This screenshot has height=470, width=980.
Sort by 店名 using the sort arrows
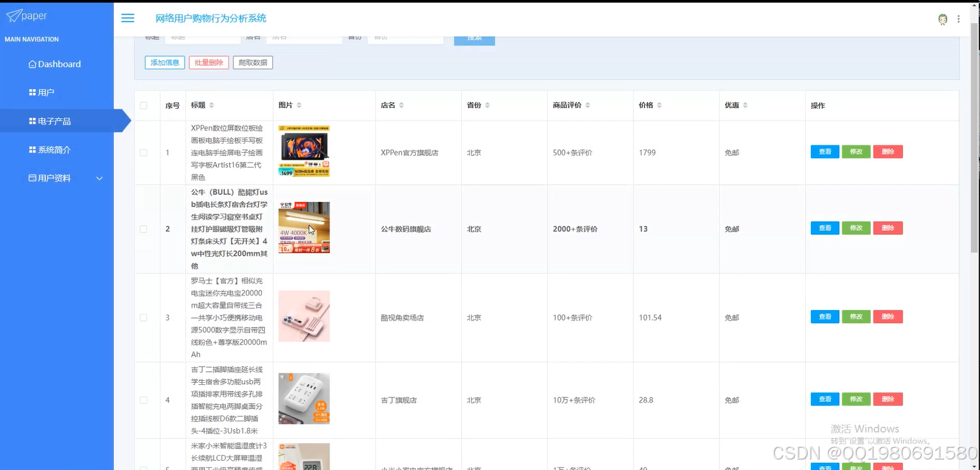pos(402,105)
